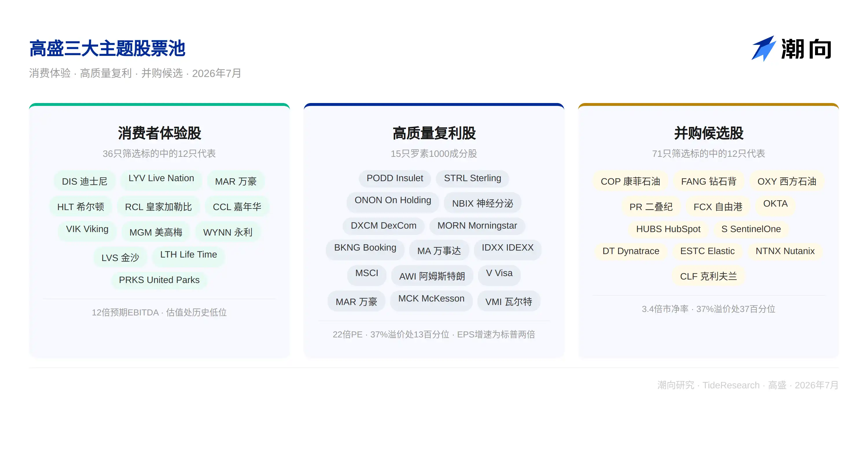Click the STRL Sterling tag

tap(472, 178)
